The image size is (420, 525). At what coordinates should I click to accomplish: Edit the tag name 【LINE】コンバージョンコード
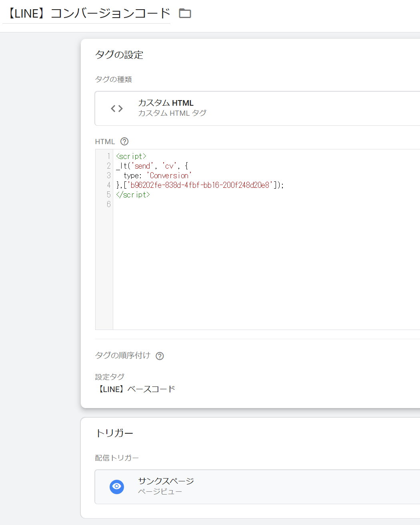(86, 14)
